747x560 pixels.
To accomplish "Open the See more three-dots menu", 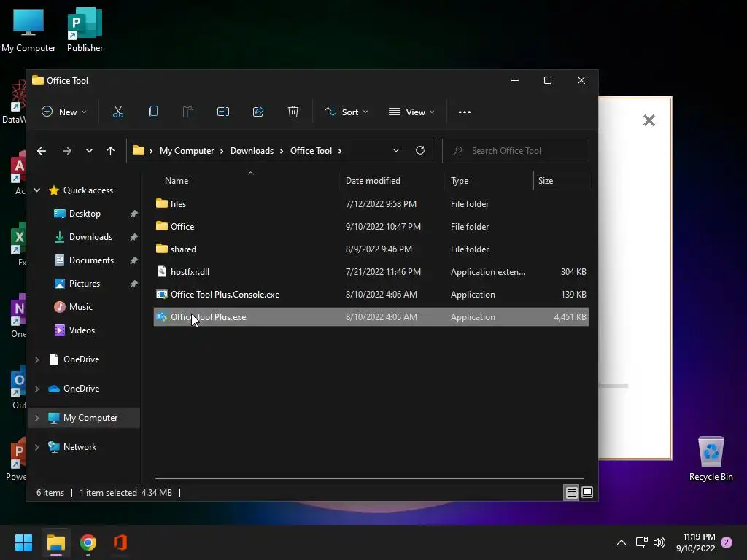I will (465, 112).
